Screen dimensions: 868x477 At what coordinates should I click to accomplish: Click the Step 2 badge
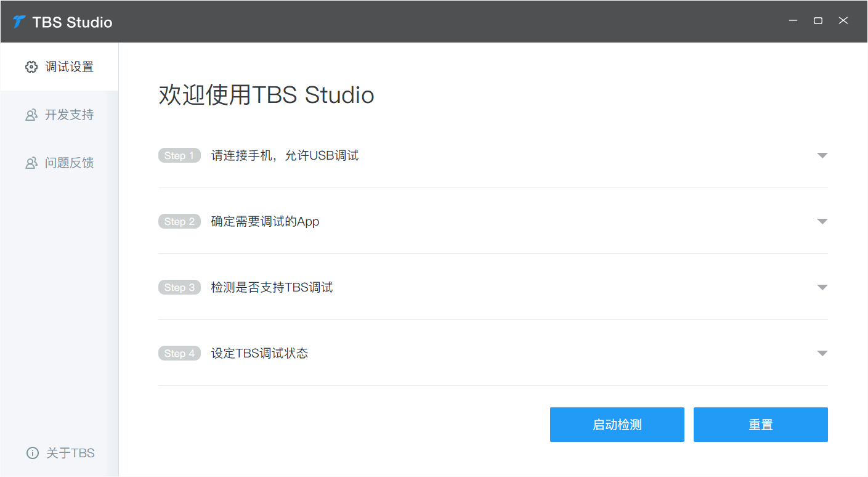click(x=179, y=221)
